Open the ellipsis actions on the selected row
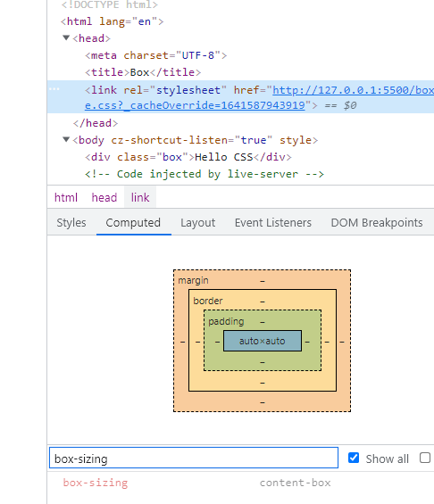Image resolution: width=434 pixels, height=504 pixels. (x=54, y=89)
